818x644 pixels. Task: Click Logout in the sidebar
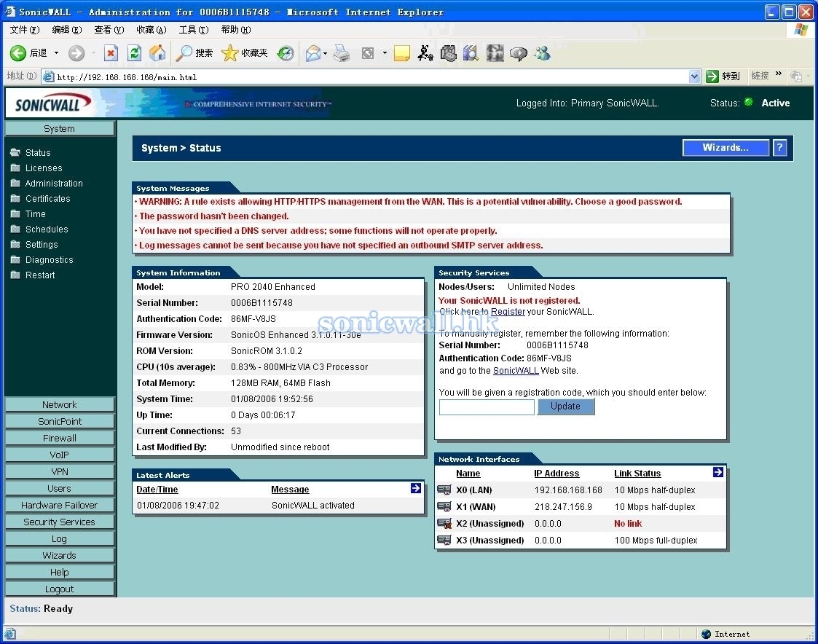click(60, 589)
